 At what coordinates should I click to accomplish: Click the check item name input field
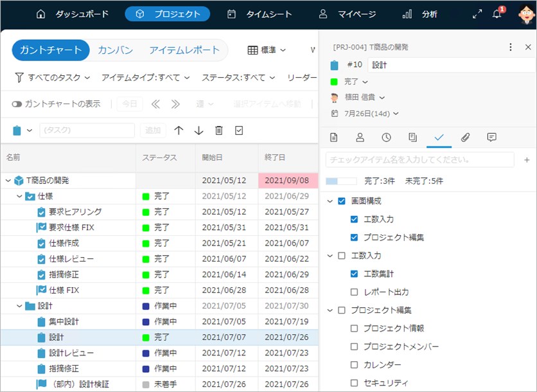pyautogui.click(x=419, y=159)
